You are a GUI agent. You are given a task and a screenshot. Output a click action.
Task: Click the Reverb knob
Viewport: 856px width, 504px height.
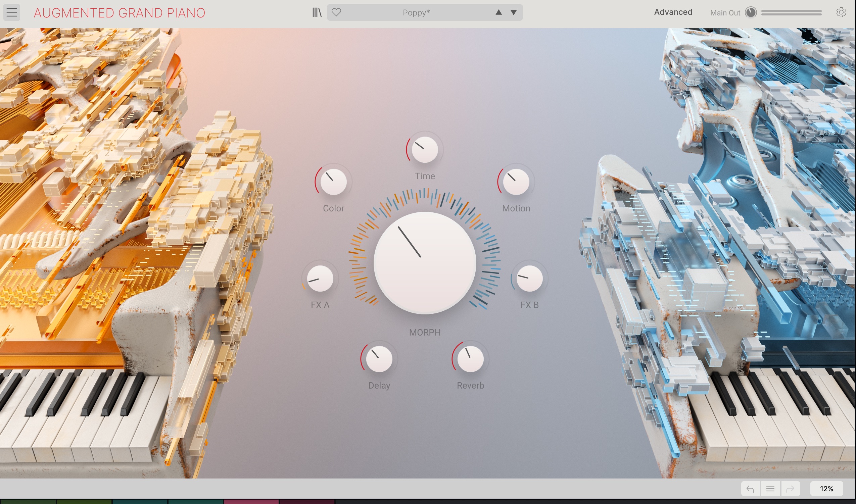[470, 359]
